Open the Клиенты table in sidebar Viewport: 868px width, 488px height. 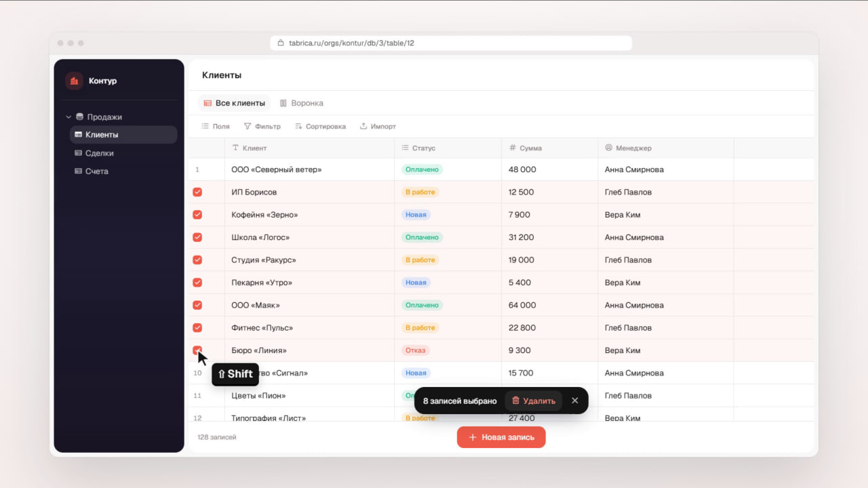(123, 135)
